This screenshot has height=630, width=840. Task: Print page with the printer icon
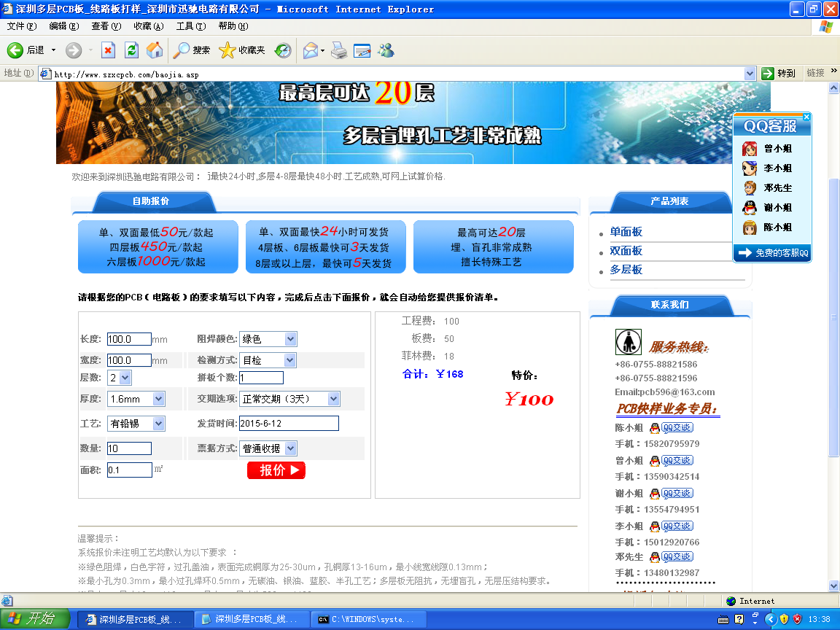(339, 50)
